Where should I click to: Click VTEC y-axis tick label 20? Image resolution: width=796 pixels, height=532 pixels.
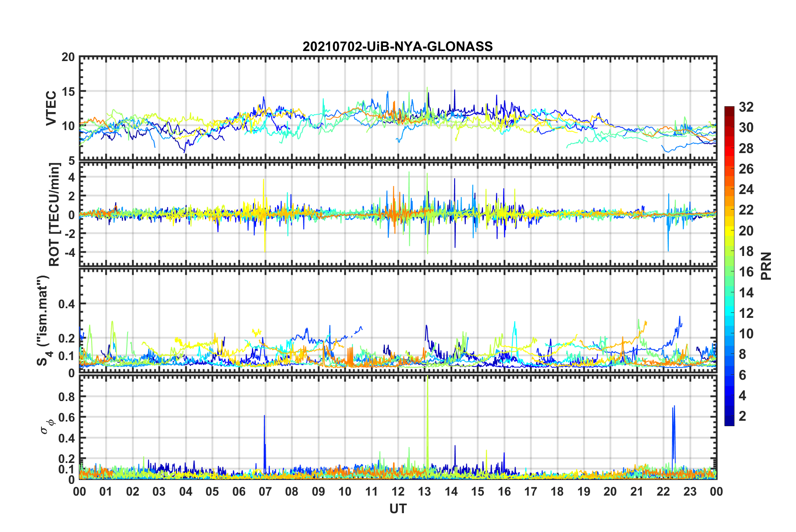point(68,57)
